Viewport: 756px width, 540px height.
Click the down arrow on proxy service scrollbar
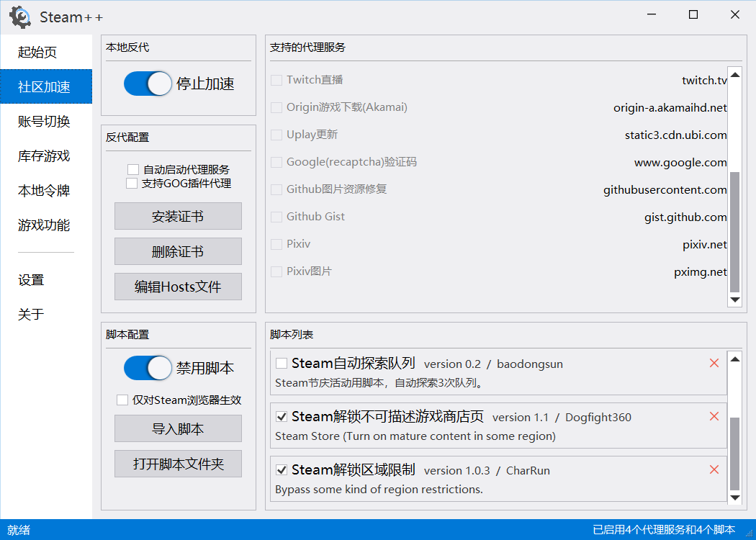pos(734,300)
